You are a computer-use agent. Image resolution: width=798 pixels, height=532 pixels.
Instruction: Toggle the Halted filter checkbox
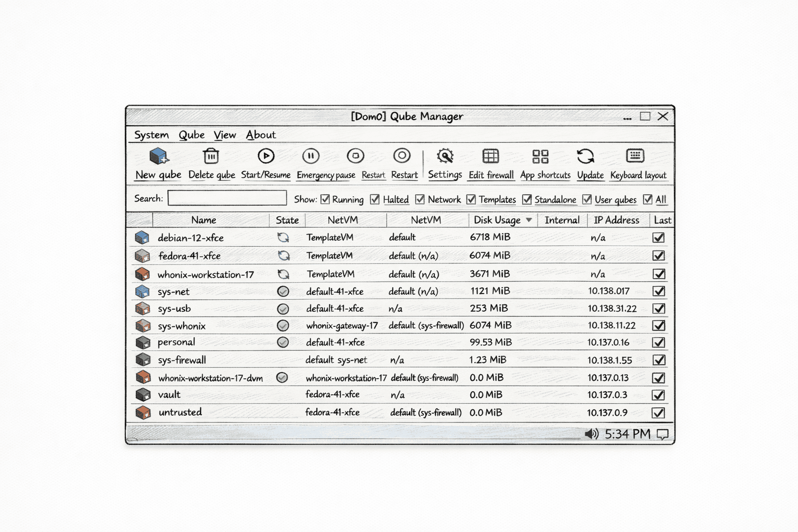tap(375, 199)
